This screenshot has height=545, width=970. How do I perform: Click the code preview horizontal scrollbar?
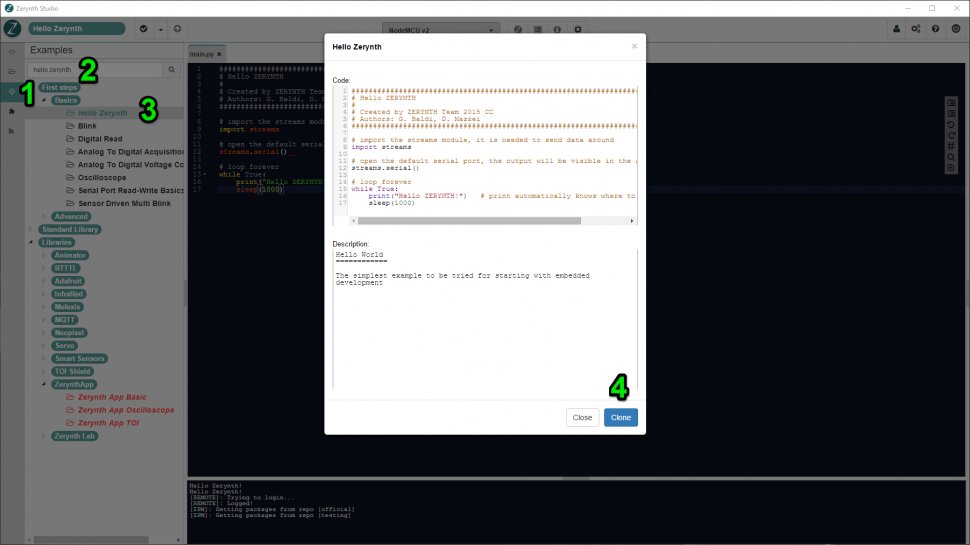[470, 221]
